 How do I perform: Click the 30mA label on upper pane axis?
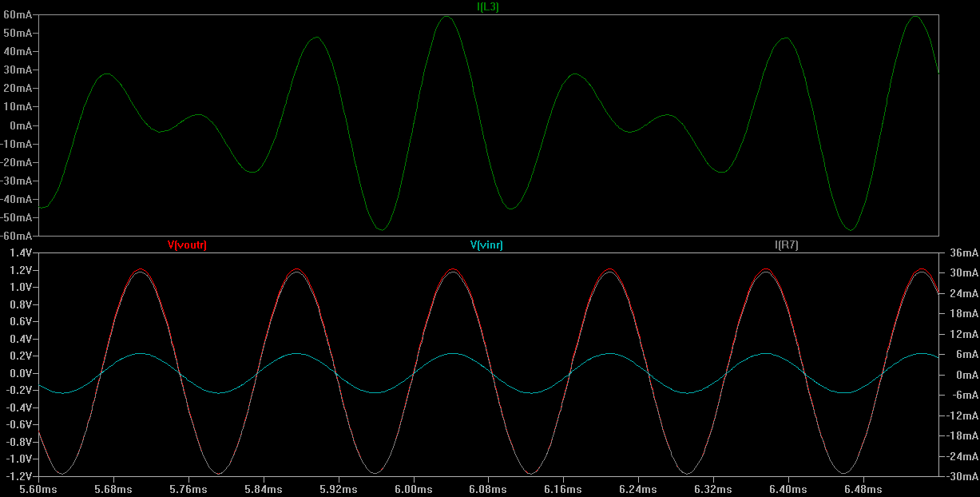[18, 70]
